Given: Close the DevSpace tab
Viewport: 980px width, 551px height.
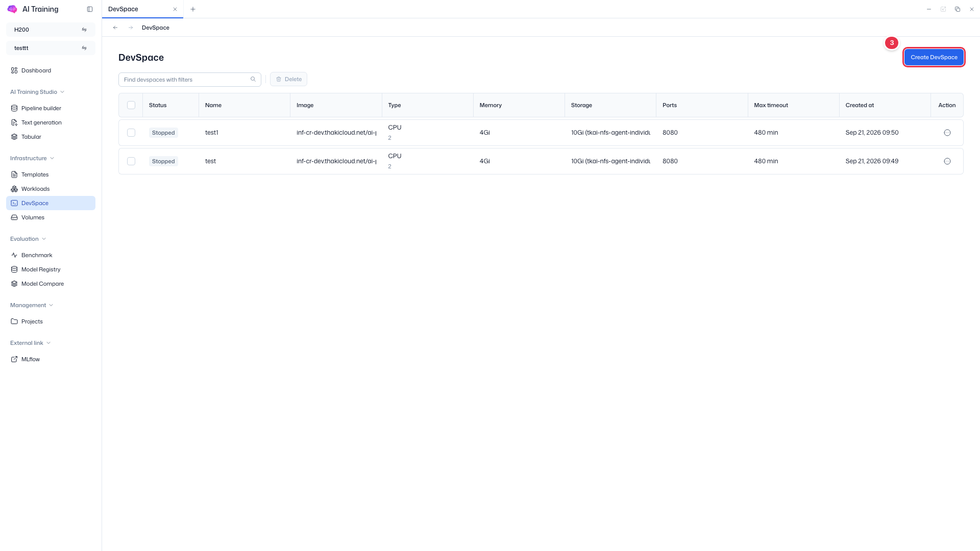Looking at the screenshot, I should pos(175,9).
